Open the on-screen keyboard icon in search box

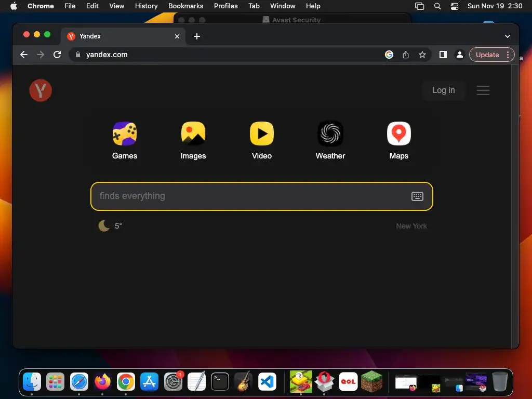pyautogui.click(x=417, y=196)
